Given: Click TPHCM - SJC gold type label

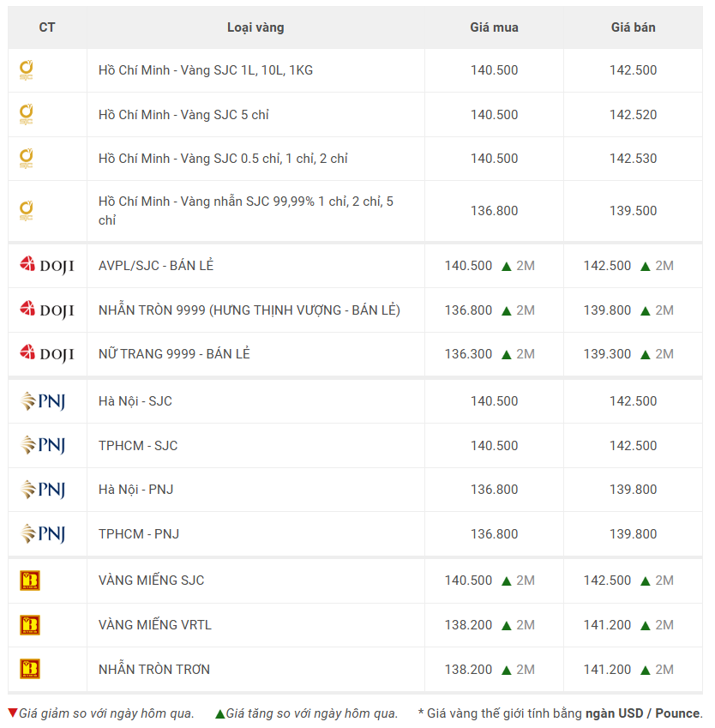Looking at the screenshot, I should 138,446.
